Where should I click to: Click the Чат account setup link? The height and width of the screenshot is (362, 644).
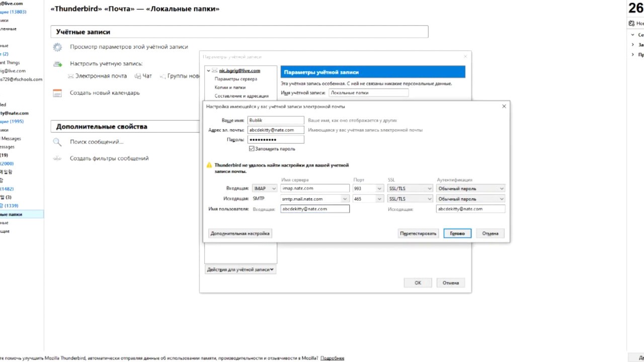[147, 76]
